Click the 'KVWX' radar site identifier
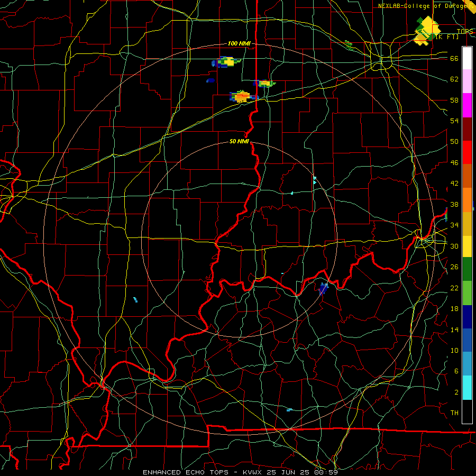The height and width of the screenshot is (476, 476). [253, 472]
